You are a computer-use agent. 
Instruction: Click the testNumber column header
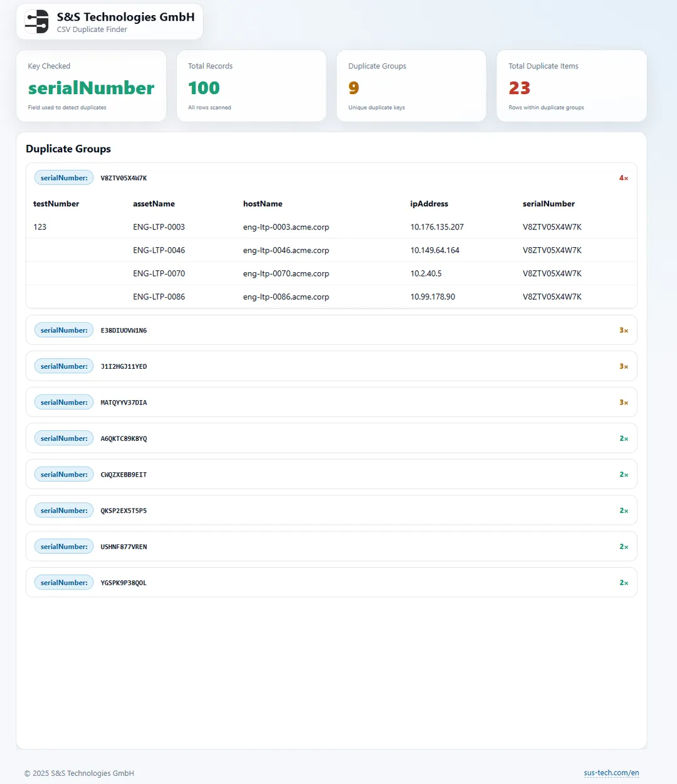pyautogui.click(x=56, y=204)
